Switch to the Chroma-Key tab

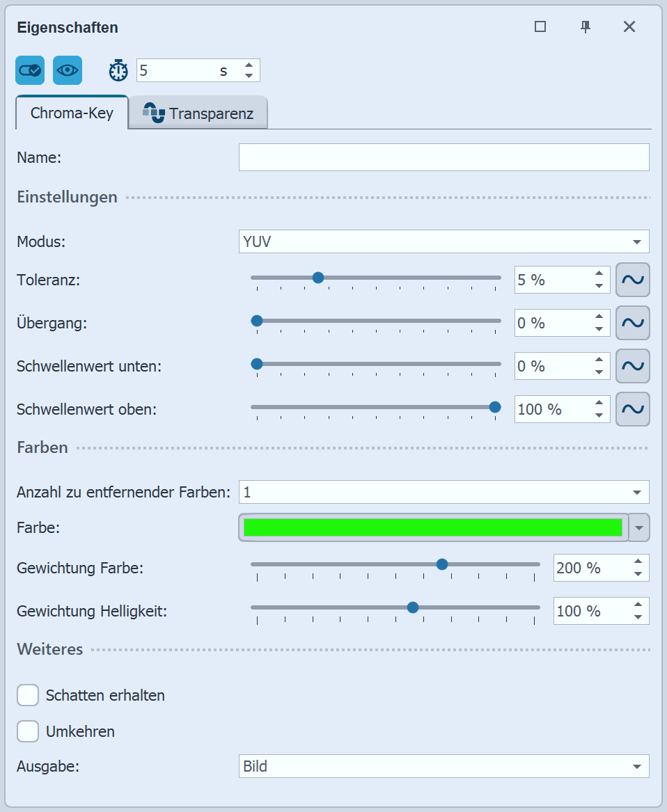[71, 113]
